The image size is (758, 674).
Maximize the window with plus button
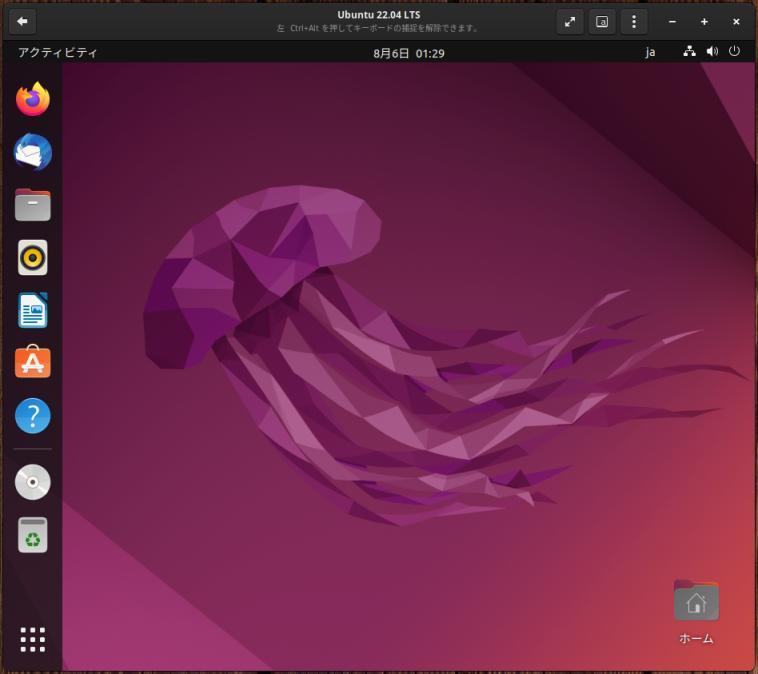pyautogui.click(x=704, y=22)
